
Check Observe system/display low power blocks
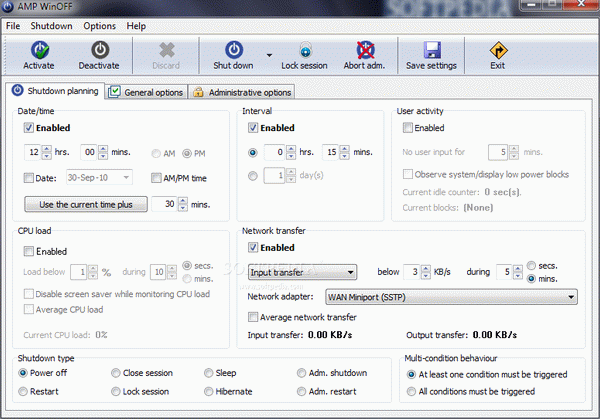pos(408,174)
